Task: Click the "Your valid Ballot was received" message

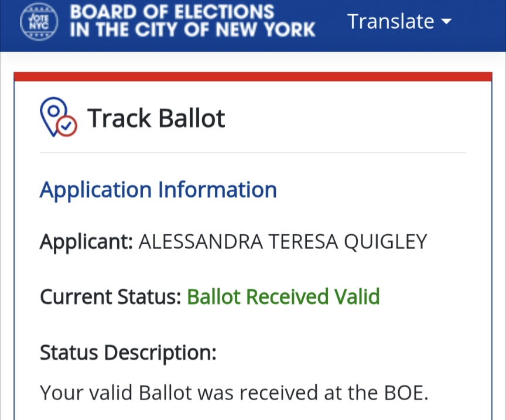Action: pos(234,392)
